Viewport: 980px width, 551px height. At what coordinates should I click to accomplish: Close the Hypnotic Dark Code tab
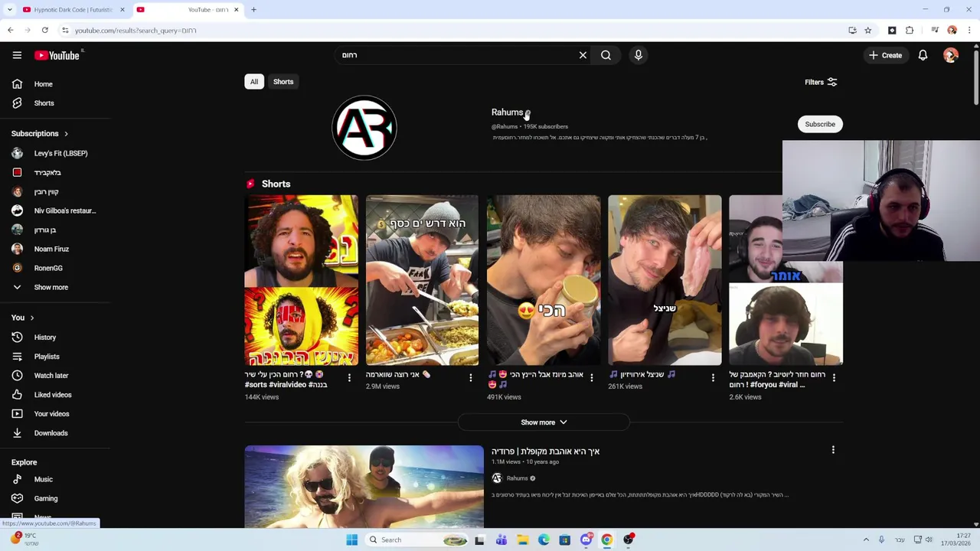click(122, 10)
